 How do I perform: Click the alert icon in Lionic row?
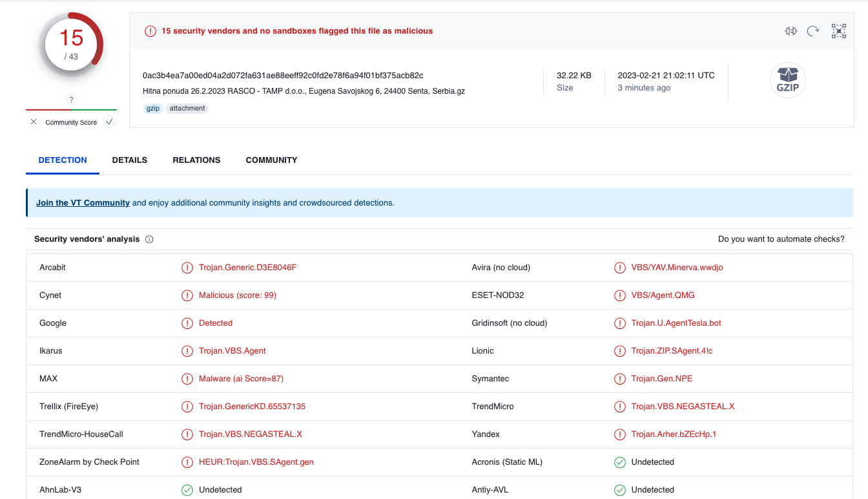[x=620, y=351]
